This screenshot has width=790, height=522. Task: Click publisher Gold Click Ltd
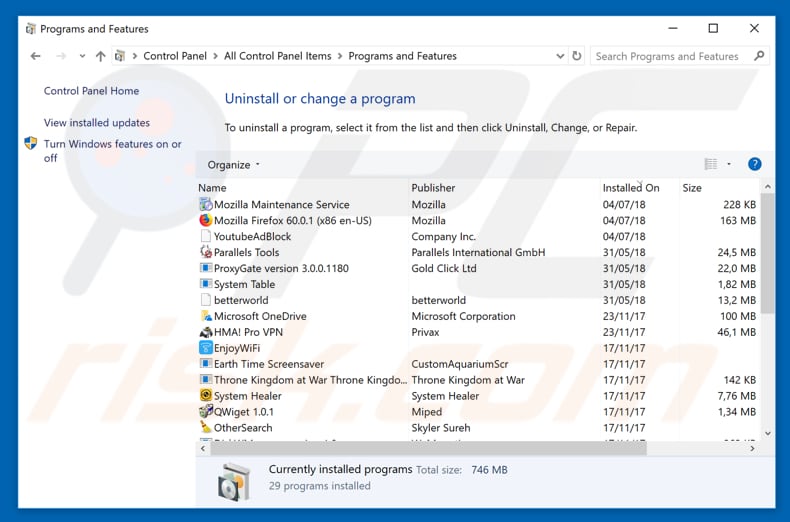(444, 268)
